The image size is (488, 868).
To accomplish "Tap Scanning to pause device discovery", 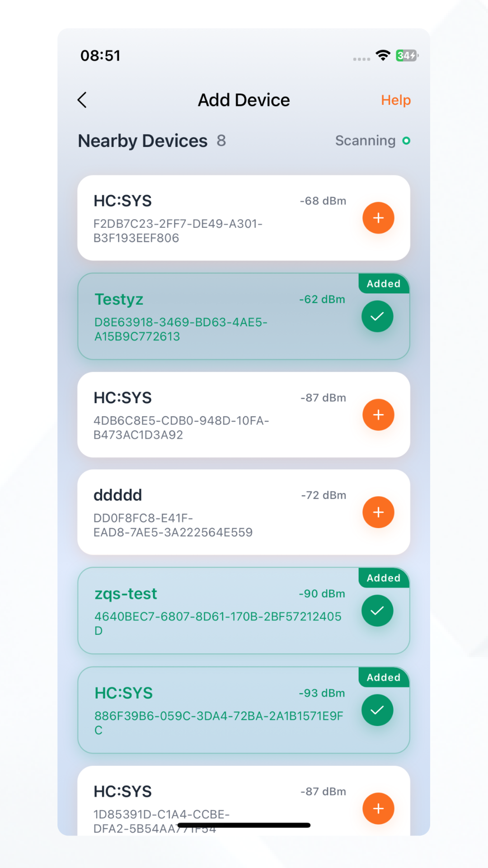I will tap(366, 141).
